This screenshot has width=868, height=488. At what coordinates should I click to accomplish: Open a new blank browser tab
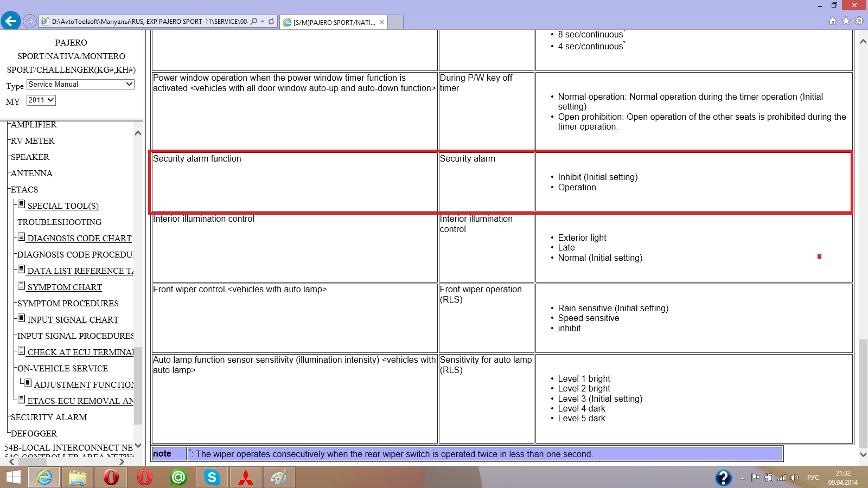395,22
